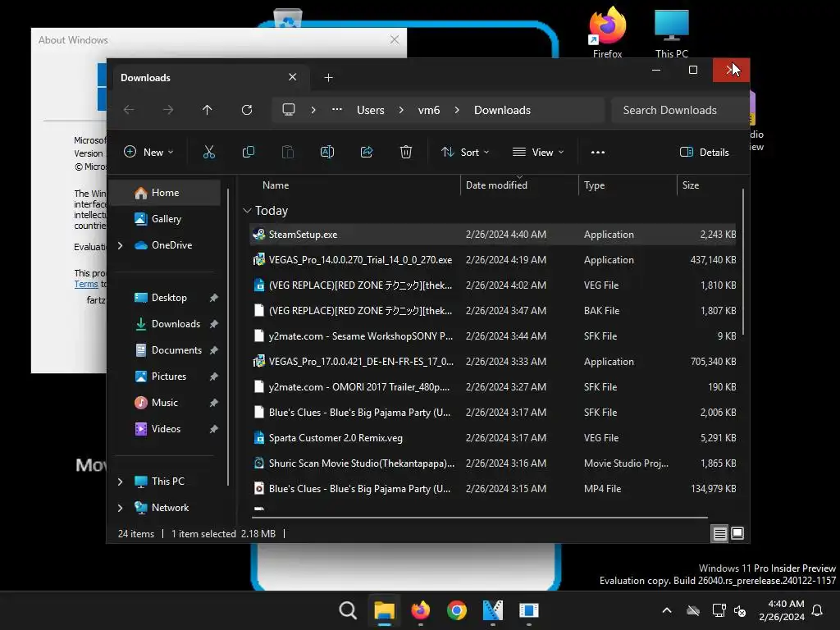Add a new tab with plus button

[x=328, y=78]
